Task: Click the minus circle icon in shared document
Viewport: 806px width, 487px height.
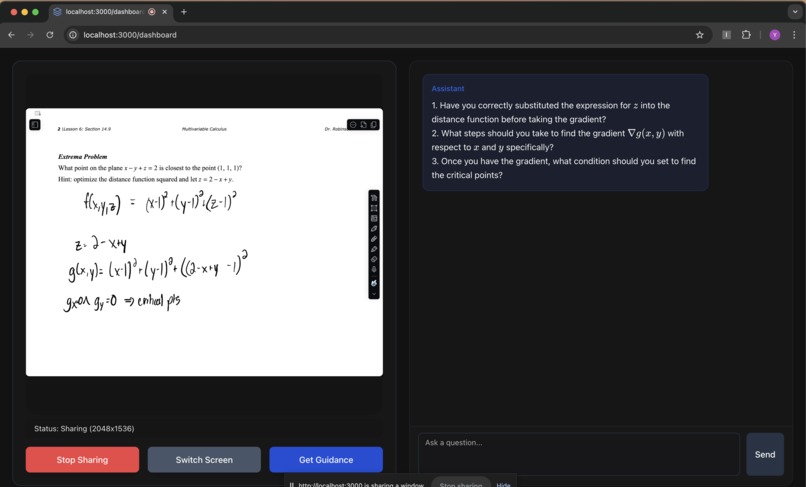Action: coord(353,124)
